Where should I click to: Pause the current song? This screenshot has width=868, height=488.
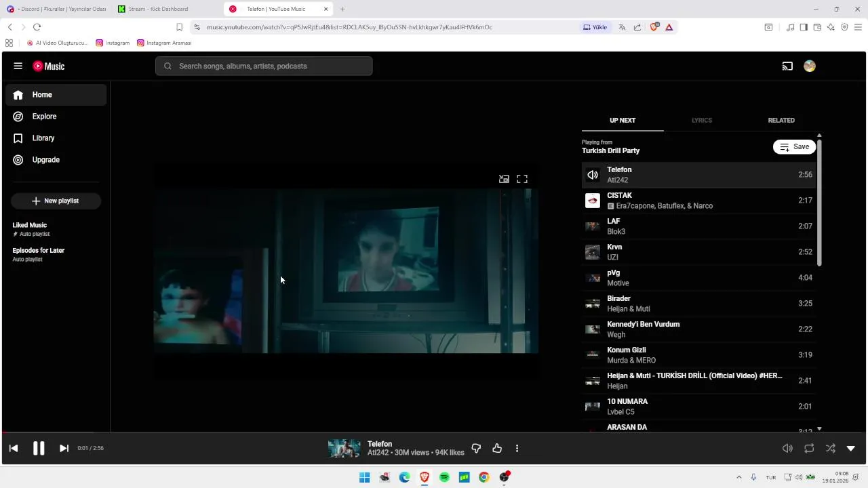pos(39,448)
